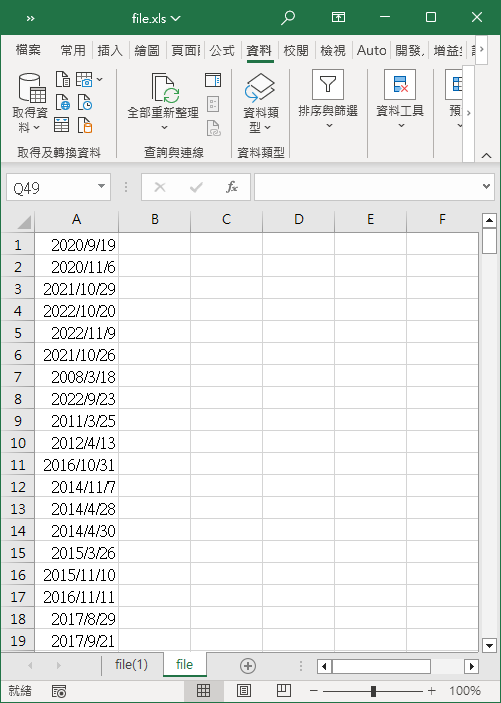Open the Queries & Connections pane icon
The width and height of the screenshot is (501, 703).
pos(213,80)
